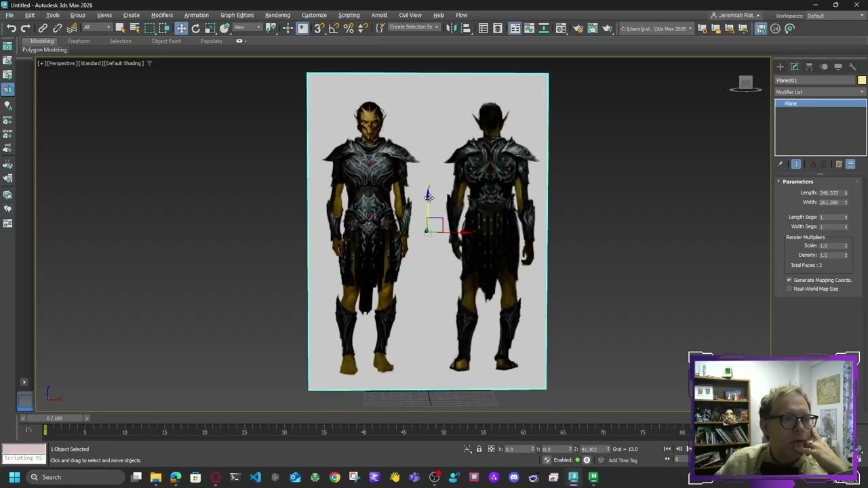Image resolution: width=868 pixels, height=488 pixels.
Task: Enable Real-World Map Size checkbox
Action: pyautogui.click(x=789, y=289)
